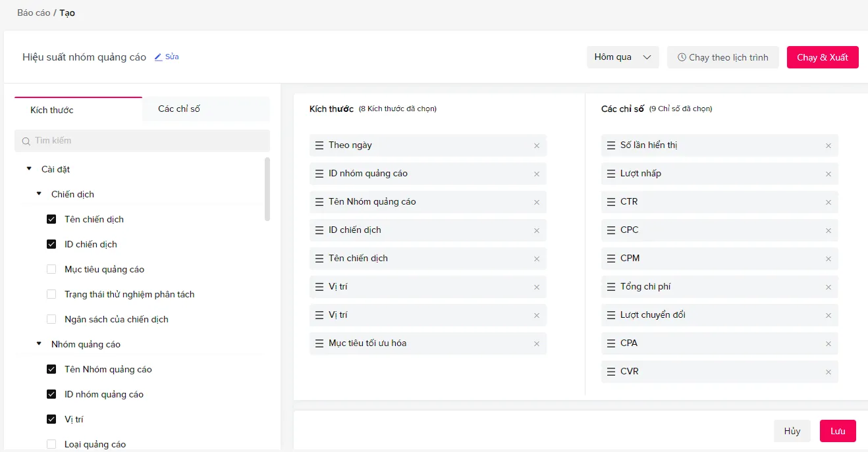Remove the Tổng chi phí metric

point(828,288)
